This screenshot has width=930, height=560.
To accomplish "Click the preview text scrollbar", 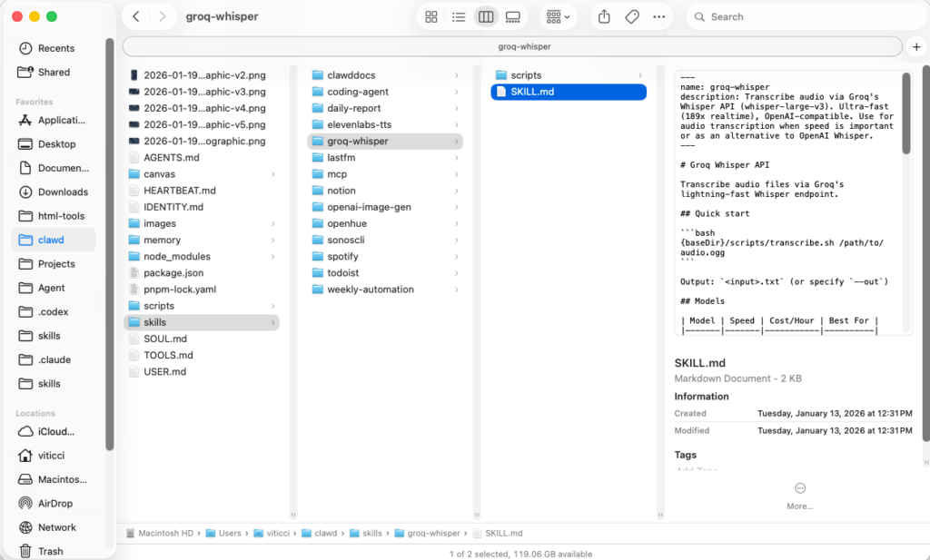I will coord(905,113).
